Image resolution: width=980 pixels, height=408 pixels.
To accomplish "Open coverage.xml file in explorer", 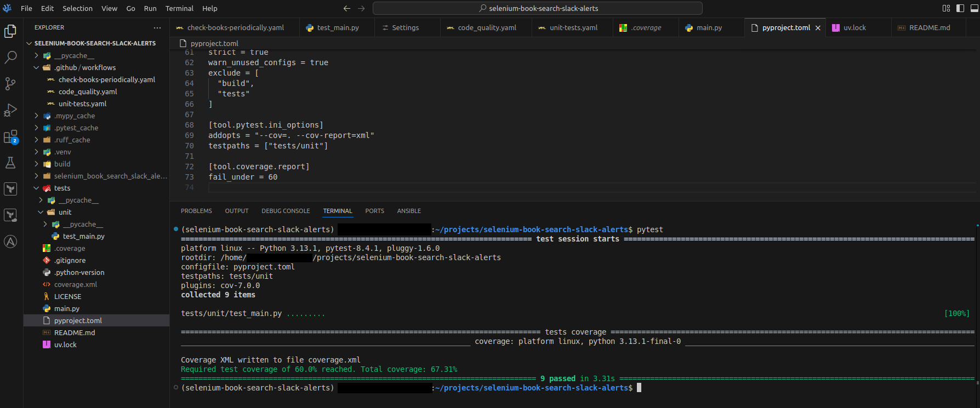I will (x=76, y=285).
